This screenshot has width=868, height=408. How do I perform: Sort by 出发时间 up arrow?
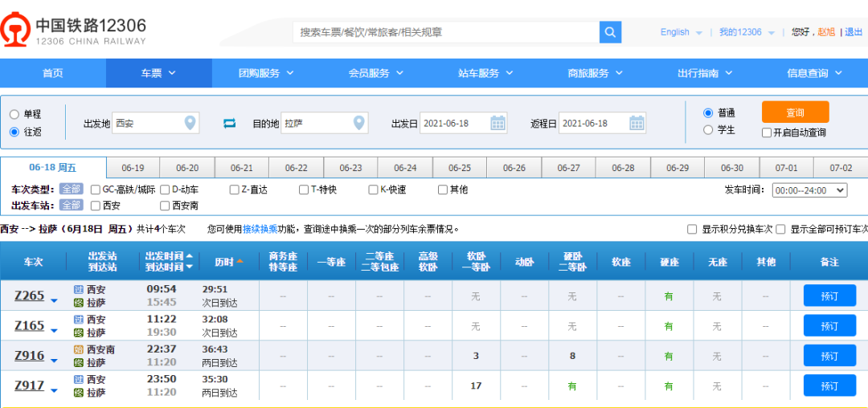click(x=190, y=256)
